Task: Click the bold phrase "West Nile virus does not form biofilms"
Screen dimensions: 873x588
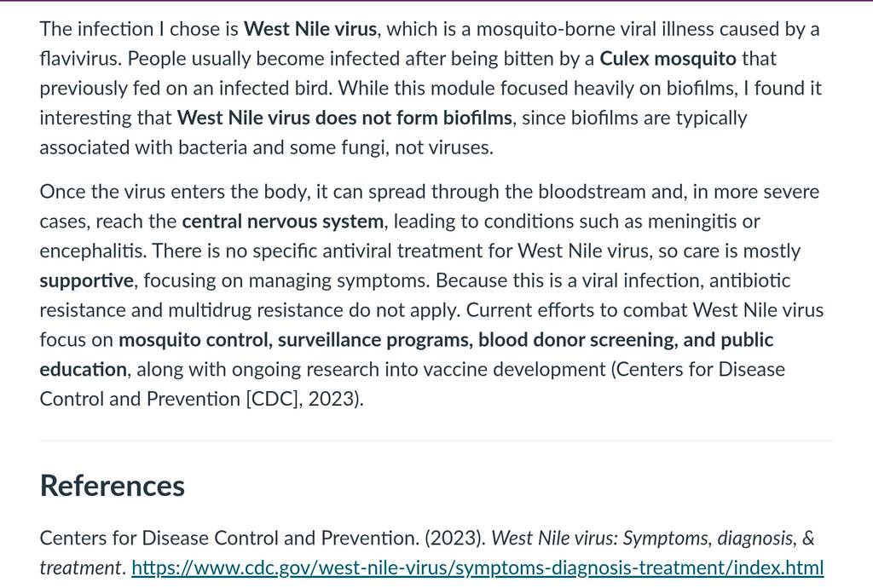Action: [344, 118]
